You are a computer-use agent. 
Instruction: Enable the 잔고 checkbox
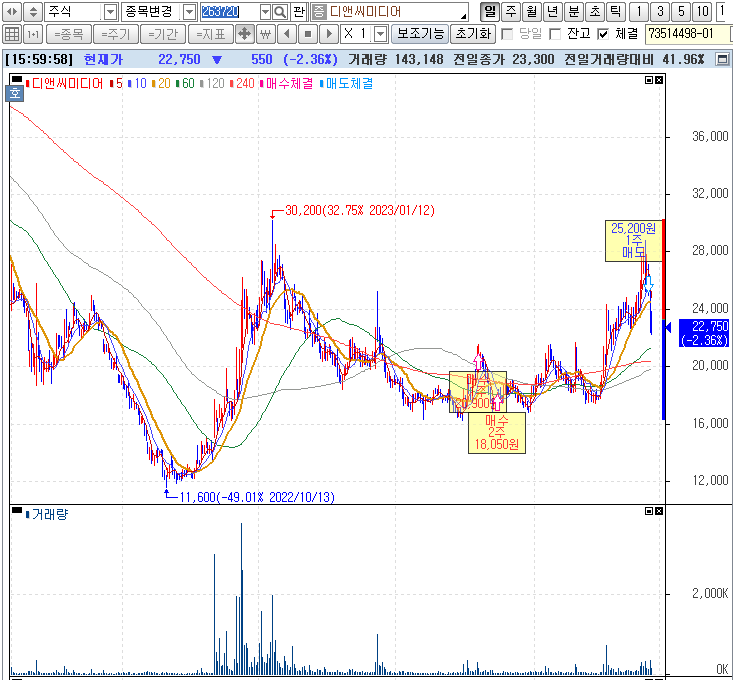[x=555, y=34]
